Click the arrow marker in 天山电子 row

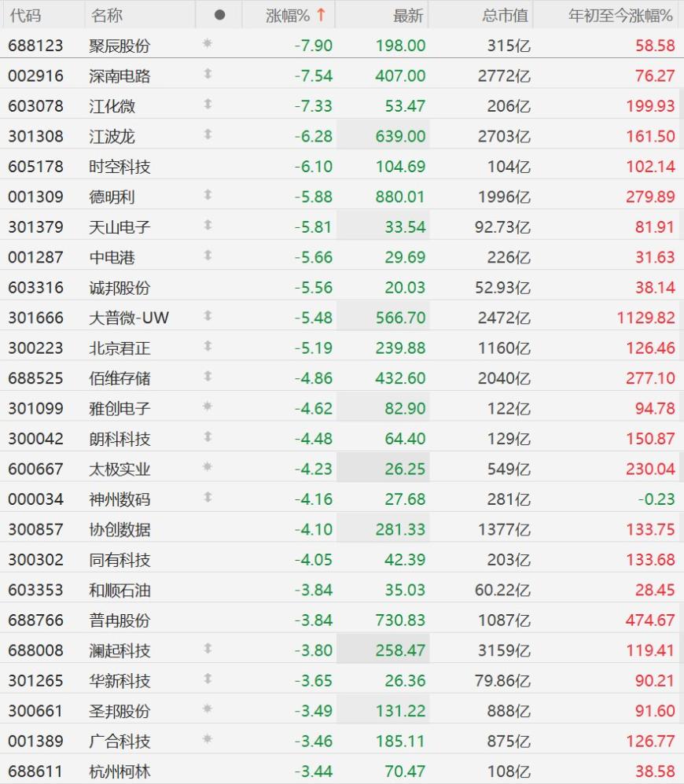click(x=208, y=225)
